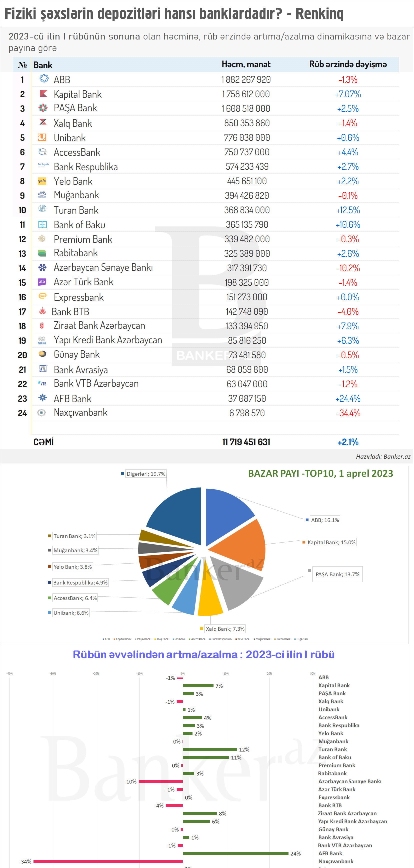414x868 pixels.
Task: Click the ABB bank logo icon
Action: (43, 79)
